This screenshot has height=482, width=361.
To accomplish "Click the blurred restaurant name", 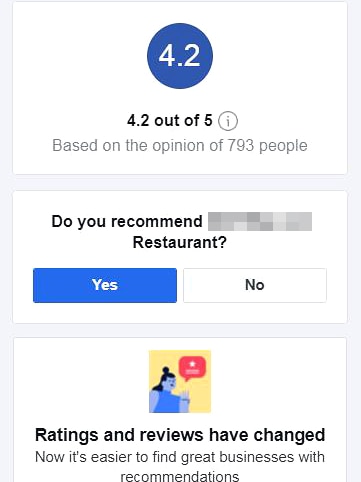I will pyautogui.click(x=260, y=221).
